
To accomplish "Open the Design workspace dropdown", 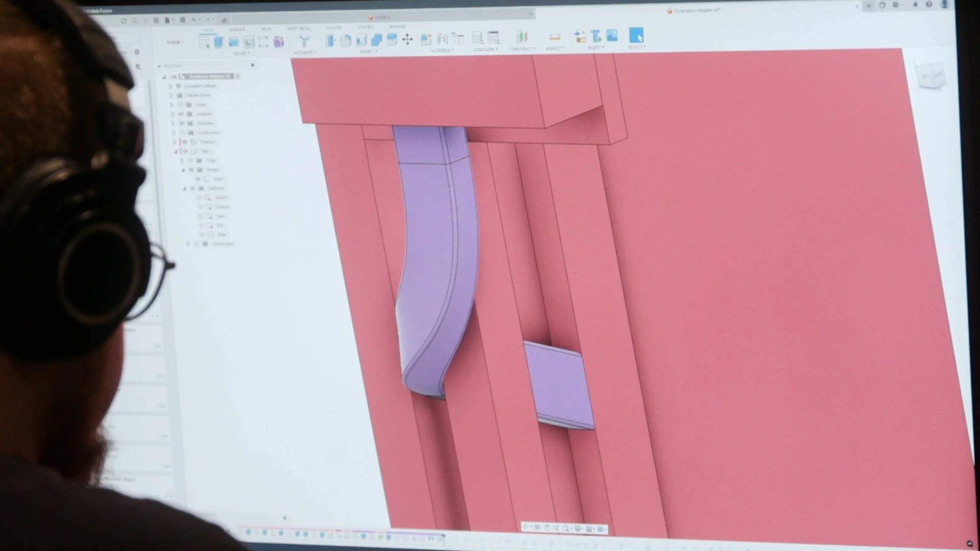I will tap(175, 42).
